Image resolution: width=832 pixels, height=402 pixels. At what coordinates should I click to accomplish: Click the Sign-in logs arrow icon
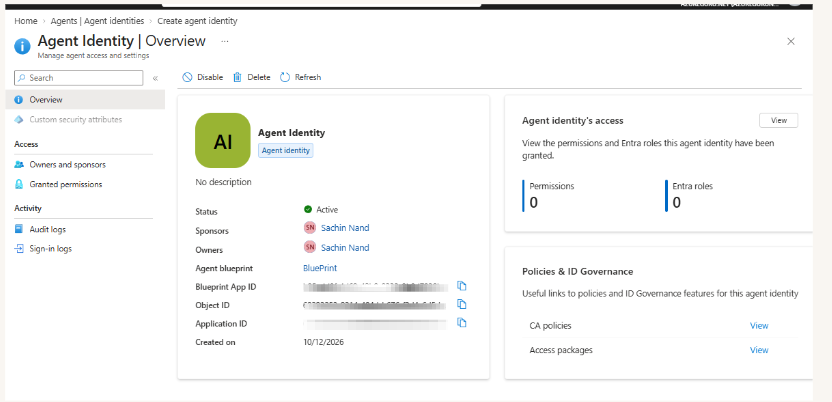pos(19,249)
